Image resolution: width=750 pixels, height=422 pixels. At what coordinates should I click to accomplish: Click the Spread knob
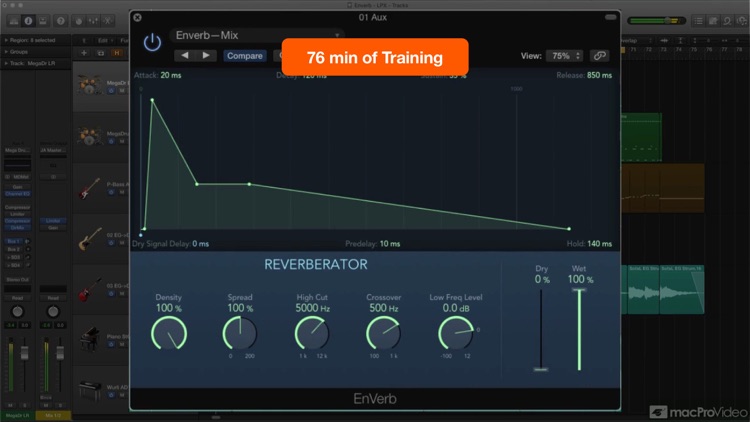tap(240, 333)
